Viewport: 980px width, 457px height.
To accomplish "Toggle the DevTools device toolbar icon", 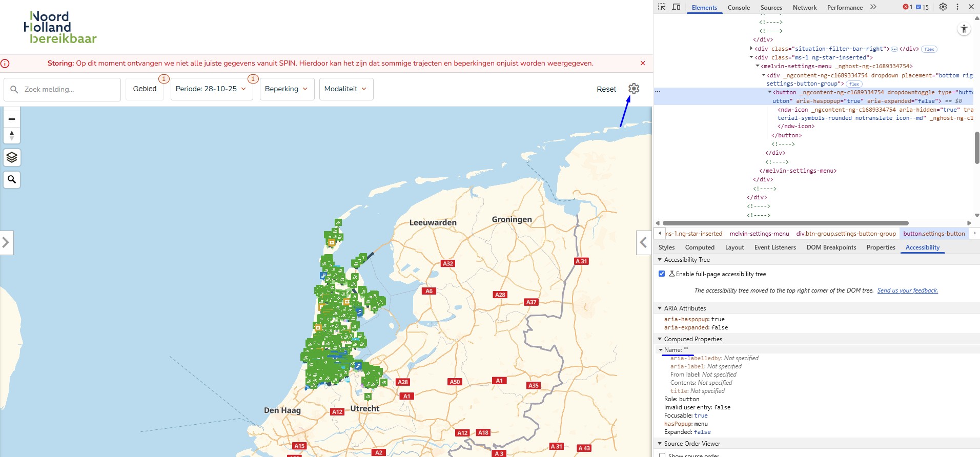I will click(676, 7).
